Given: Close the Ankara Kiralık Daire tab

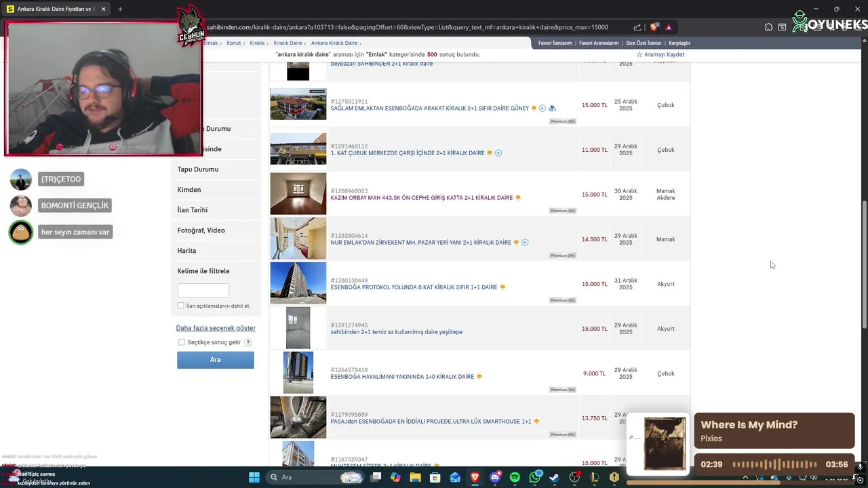Looking at the screenshot, I should coord(103,9).
